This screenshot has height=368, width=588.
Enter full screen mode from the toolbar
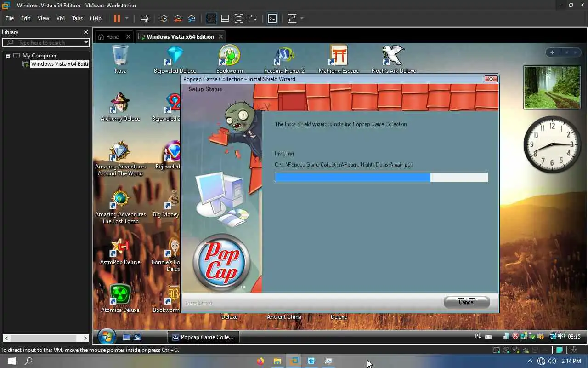click(239, 18)
